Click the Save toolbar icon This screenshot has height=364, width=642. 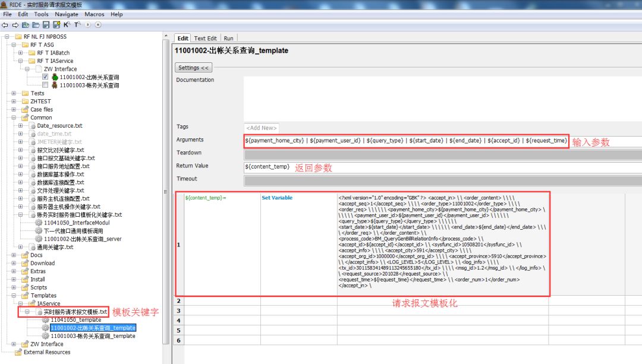[x=46, y=25]
